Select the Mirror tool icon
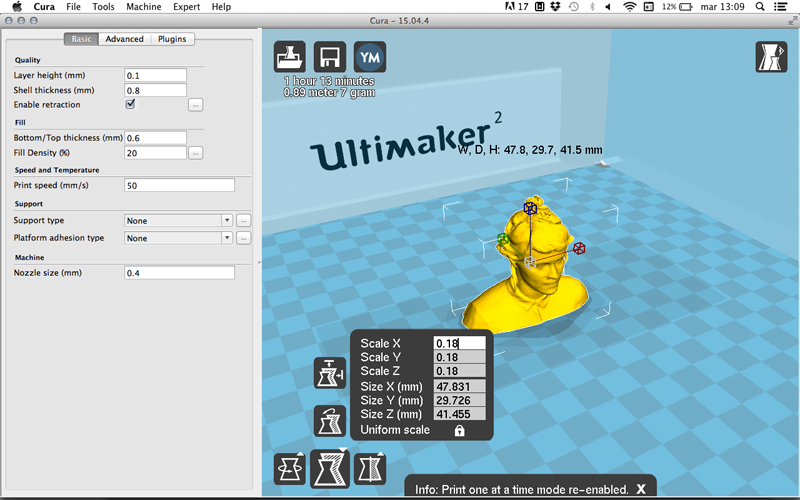Viewport: 800px width, 500px height. pos(369,468)
